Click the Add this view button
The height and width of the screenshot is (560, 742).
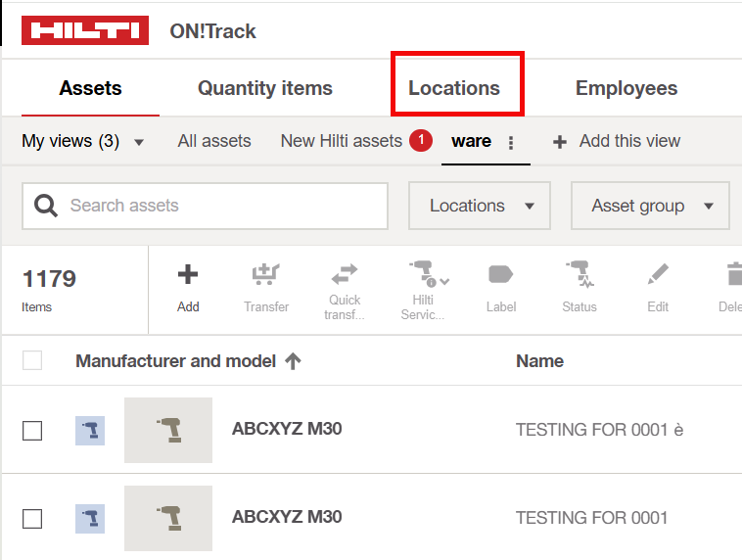[617, 141]
